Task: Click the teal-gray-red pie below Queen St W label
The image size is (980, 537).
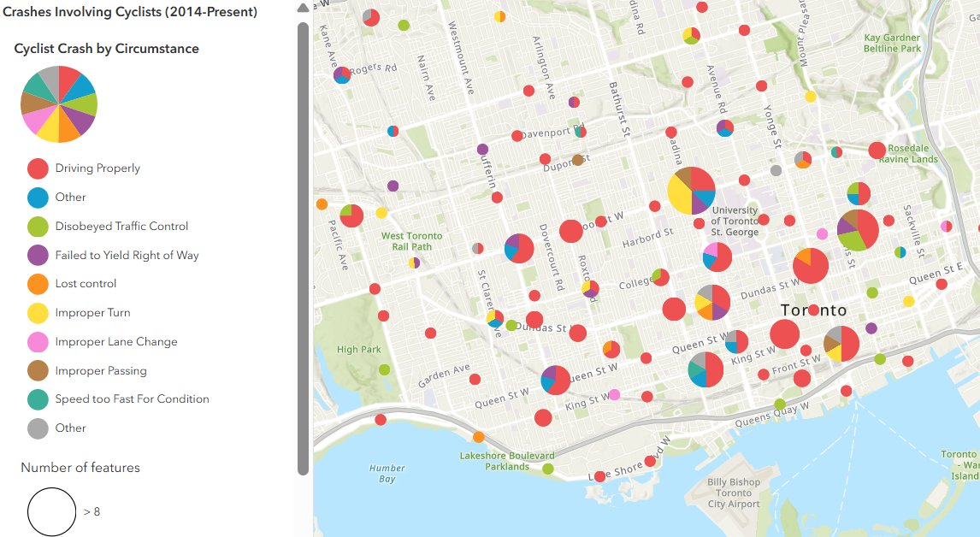Action: point(705,369)
